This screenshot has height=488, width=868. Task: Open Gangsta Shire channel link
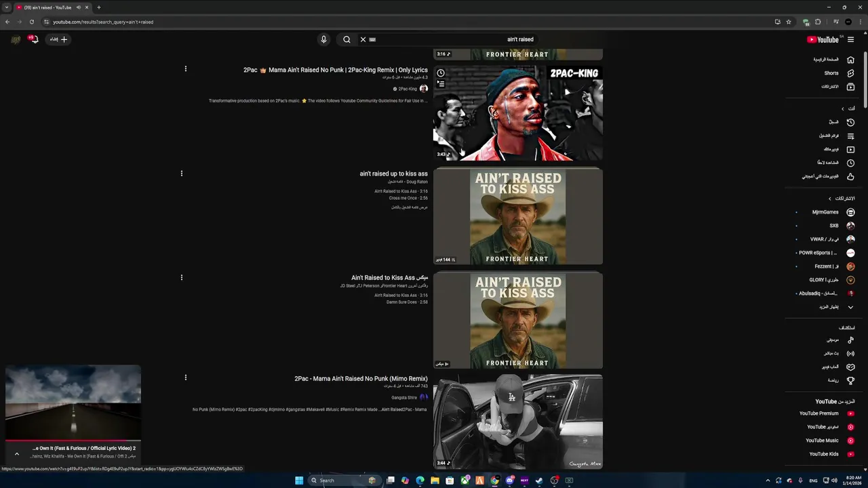[404, 398]
